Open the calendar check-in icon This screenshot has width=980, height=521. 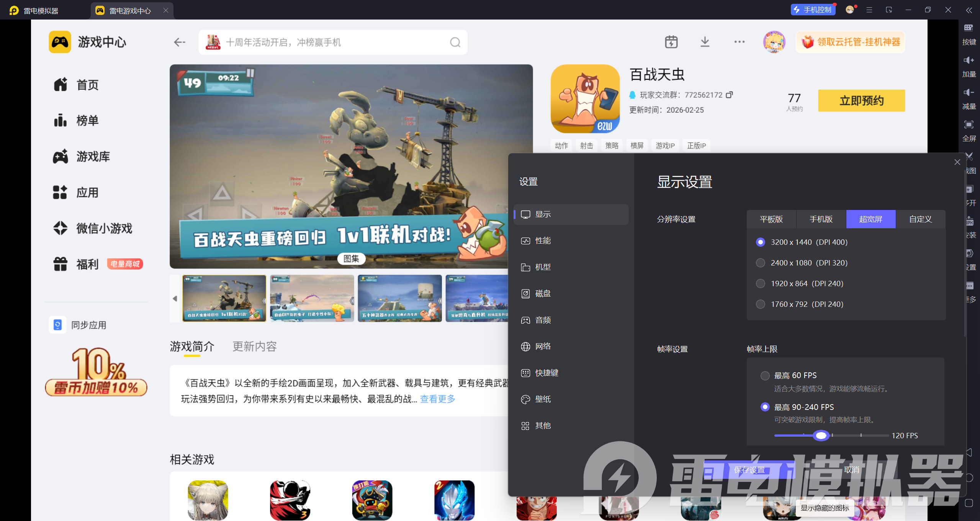click(671, 42)
